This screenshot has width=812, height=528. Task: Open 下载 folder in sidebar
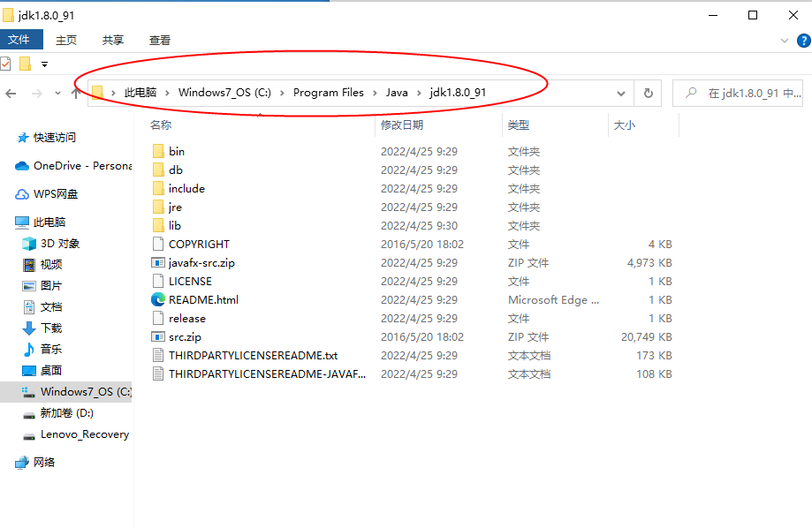(42, 328)
